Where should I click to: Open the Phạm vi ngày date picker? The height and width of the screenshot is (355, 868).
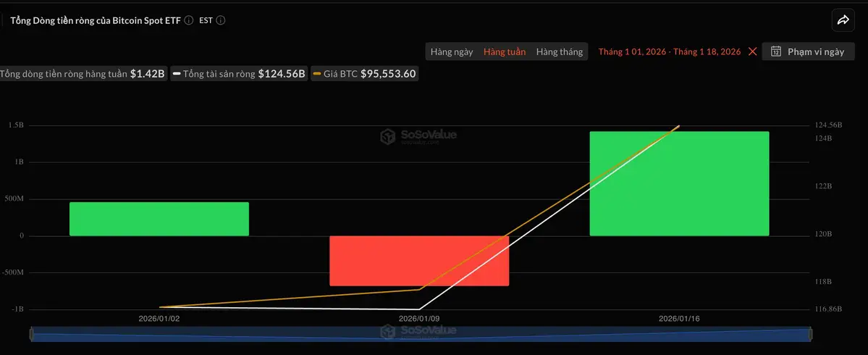pyautogui.click(x=808, y=51)
